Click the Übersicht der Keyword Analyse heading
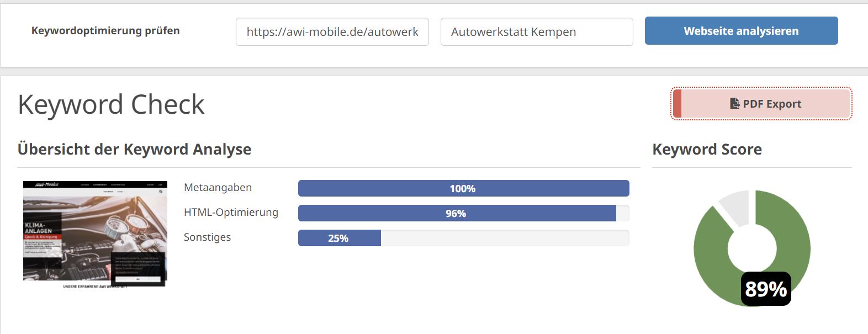Viewport: 868px width, 334px height. coord(134,149)
